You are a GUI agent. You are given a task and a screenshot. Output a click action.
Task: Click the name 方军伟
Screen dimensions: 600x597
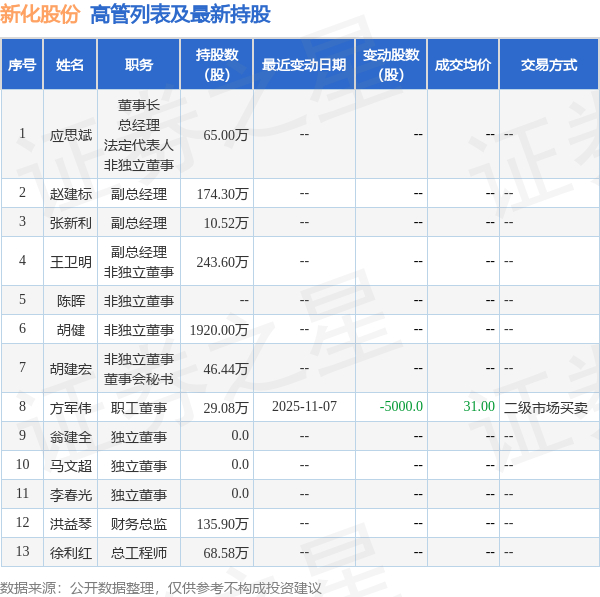[71, 408]
